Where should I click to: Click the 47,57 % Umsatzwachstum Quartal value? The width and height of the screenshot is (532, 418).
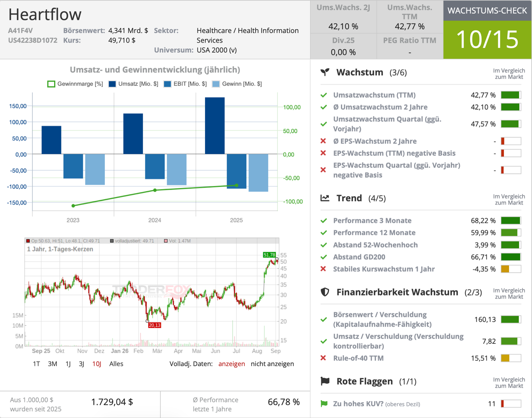coord(483,124)
